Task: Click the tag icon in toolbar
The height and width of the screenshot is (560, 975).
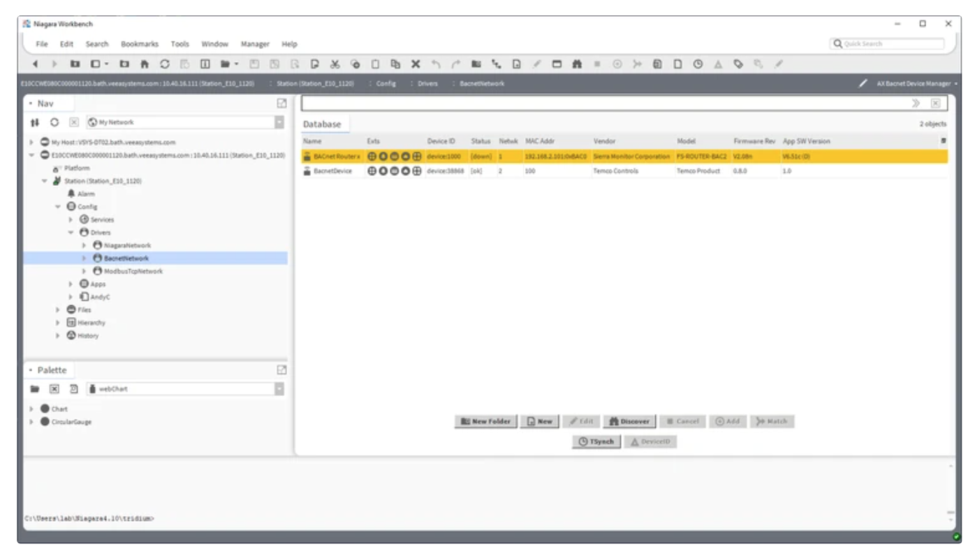Action: (739, 64)
